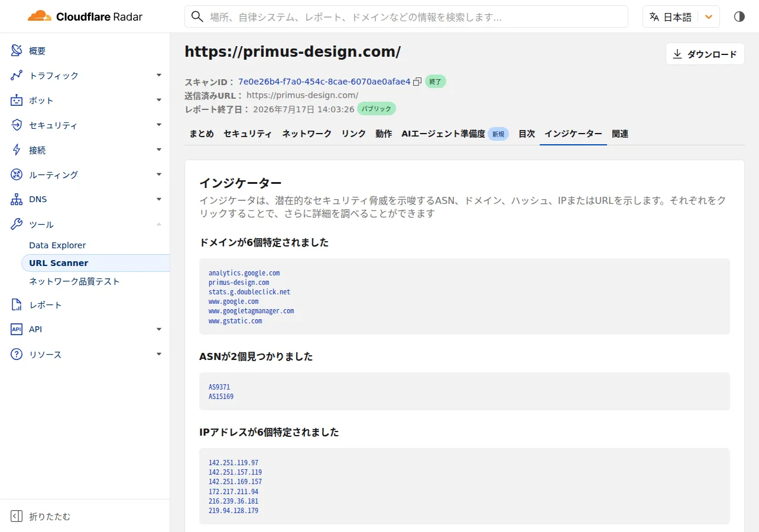
Task: Click the ルーティング sidebar icon
Action: tap(17, 175)
